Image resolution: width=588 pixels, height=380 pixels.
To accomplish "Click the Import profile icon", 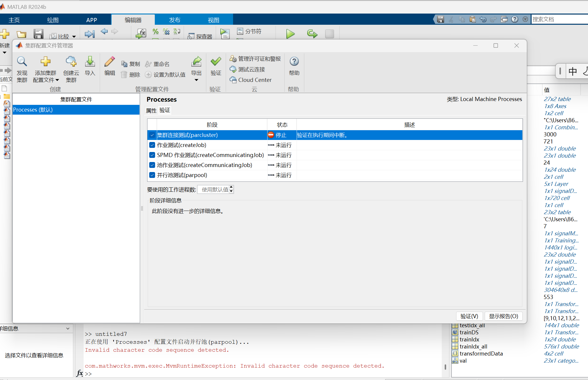I will click(x=90, y=62).
